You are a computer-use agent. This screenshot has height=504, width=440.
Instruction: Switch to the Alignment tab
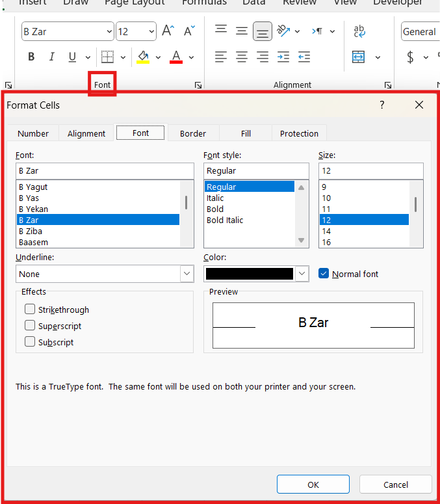[86, 133]
